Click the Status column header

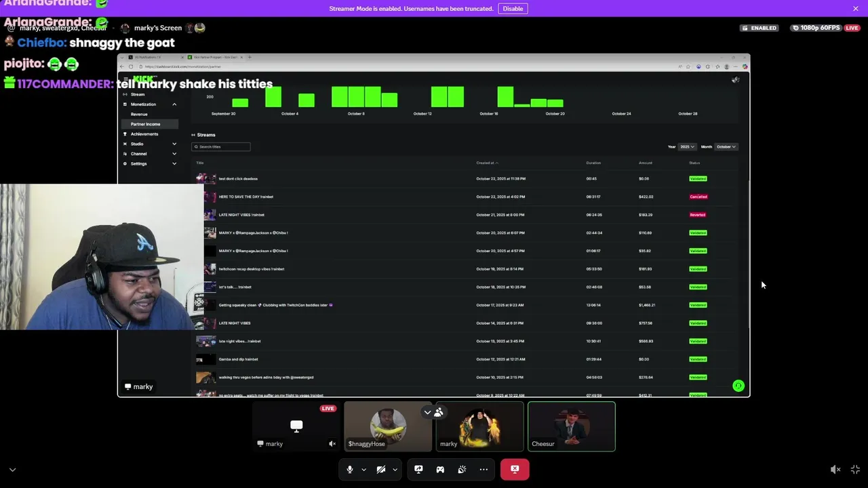tap(694, 163)
